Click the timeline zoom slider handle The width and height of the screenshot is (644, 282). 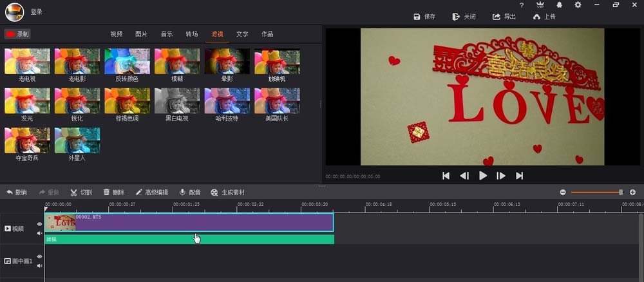(621, 192)
